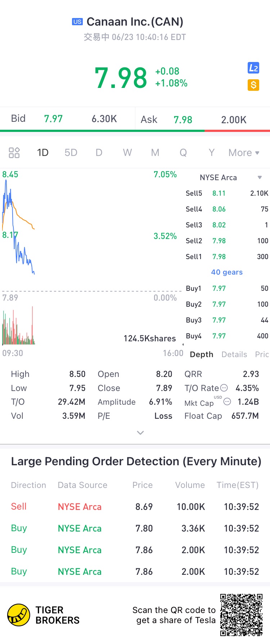The width and height of the screenshot is (270, 644).
Task: Tap the info icon beside Mkt Cap
Action: pos(227,401)
